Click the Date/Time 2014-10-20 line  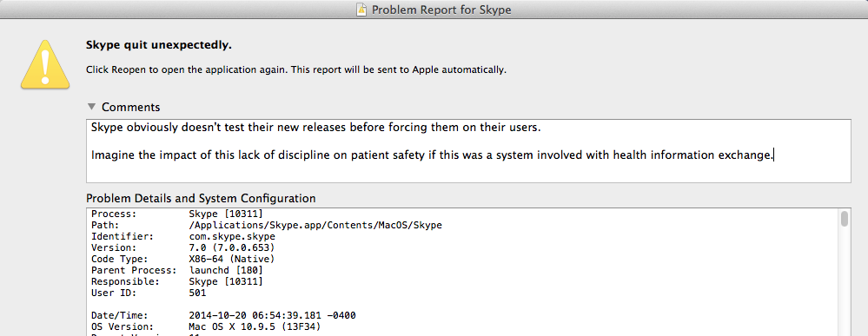click(x=223, y=315)
